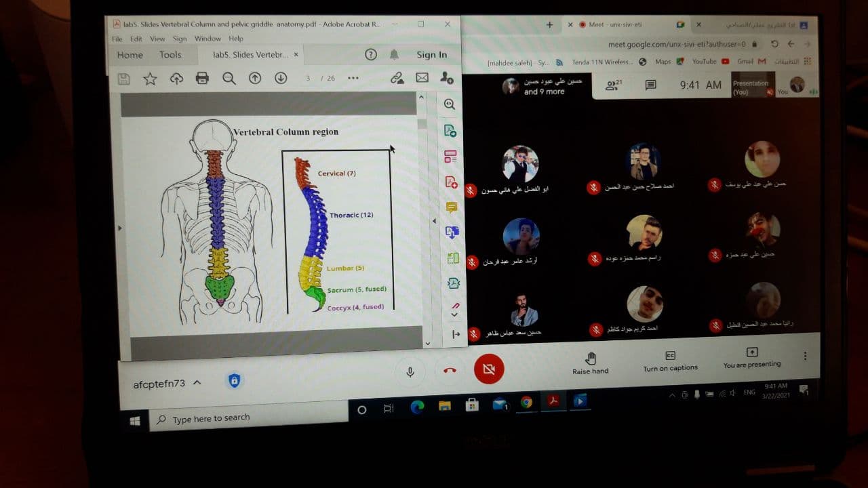Open the Sign menu in Acrobat

click(179, 39)
